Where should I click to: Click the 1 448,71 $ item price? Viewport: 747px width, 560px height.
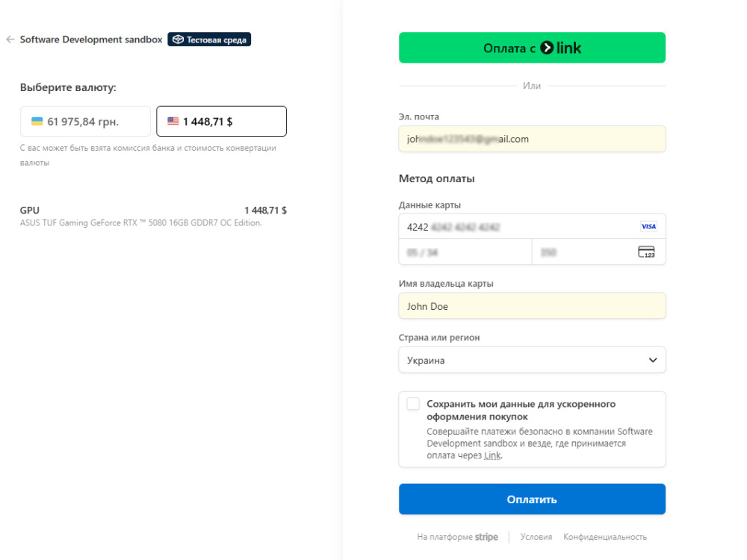(265, 210)
